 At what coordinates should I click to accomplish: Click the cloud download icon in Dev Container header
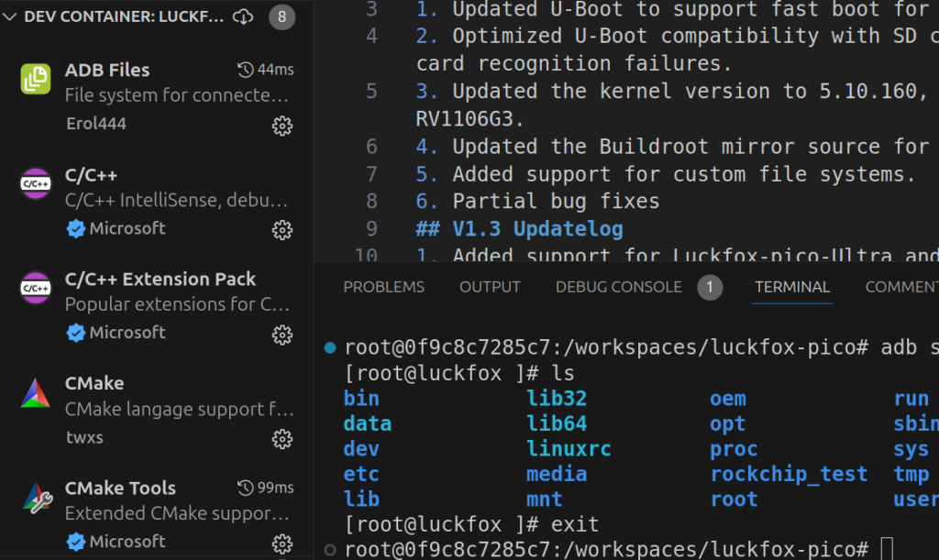tap(243, 16)
